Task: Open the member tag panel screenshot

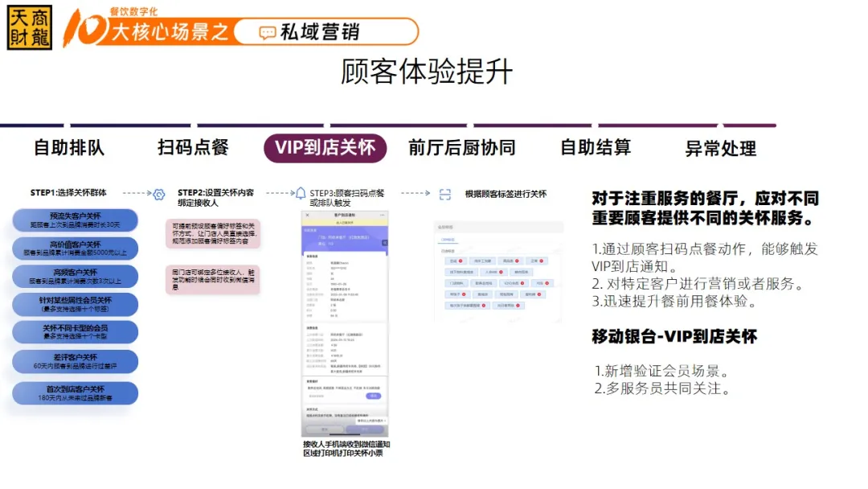Action: tap(498, 271)
